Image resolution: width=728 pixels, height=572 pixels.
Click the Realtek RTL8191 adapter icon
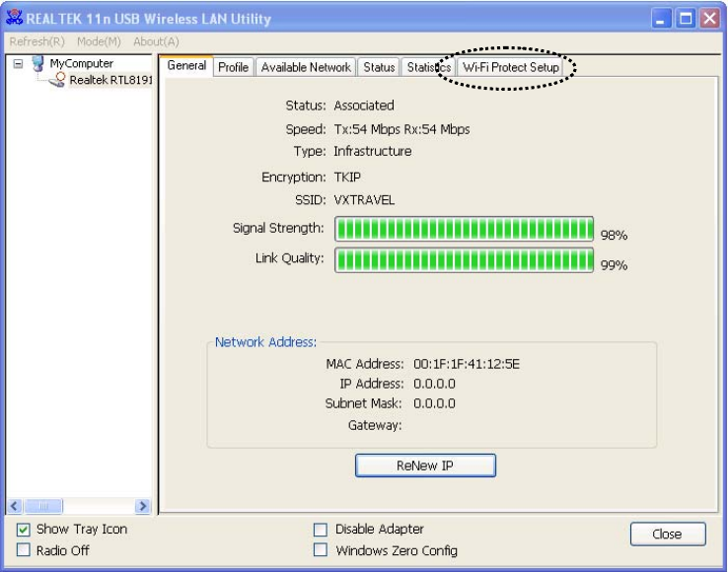pos(57,80)
